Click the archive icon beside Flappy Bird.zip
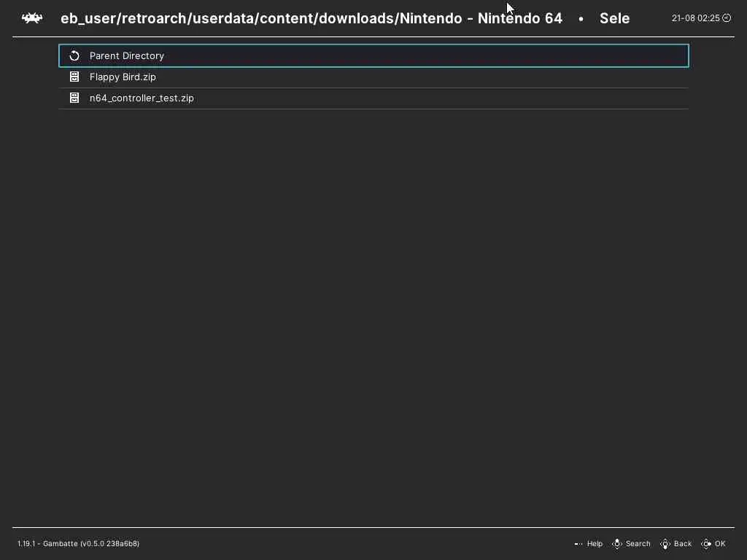The width and height of the screenshot is (747, 560). [x=74, y=77]
